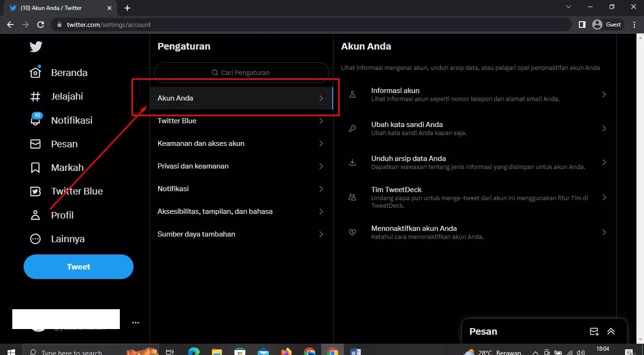
Task: Select Privasi dan keamanan
Action: coord(242,166)
